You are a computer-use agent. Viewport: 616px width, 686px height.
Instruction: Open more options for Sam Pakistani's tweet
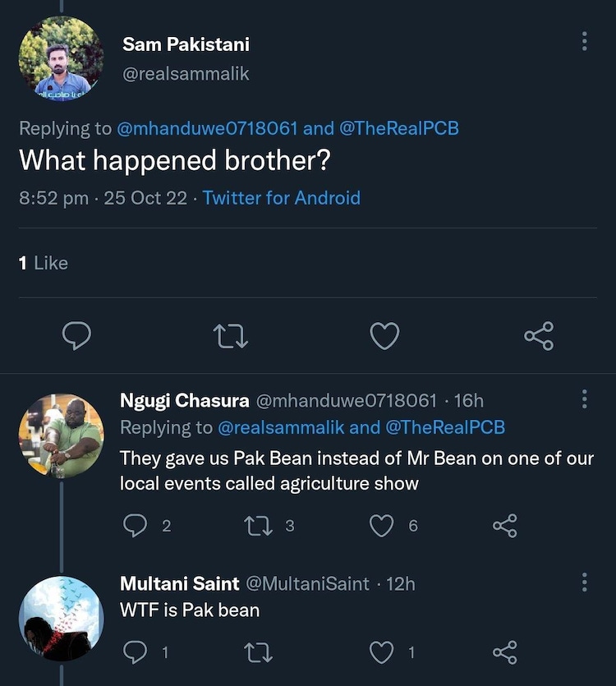(x=584, y=41)
